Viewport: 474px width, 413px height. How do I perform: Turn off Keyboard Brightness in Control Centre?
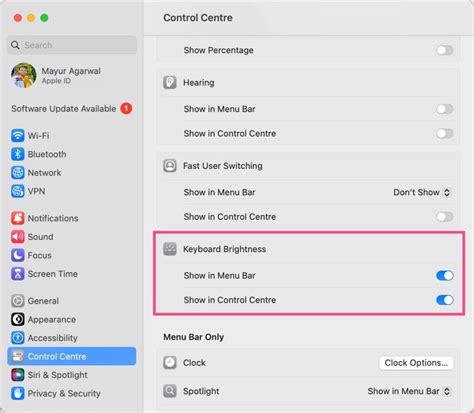445,300
